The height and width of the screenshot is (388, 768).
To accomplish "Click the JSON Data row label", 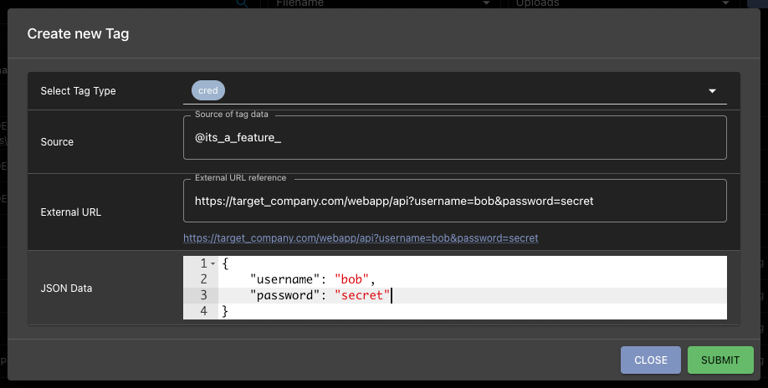I will coord(66,288).
